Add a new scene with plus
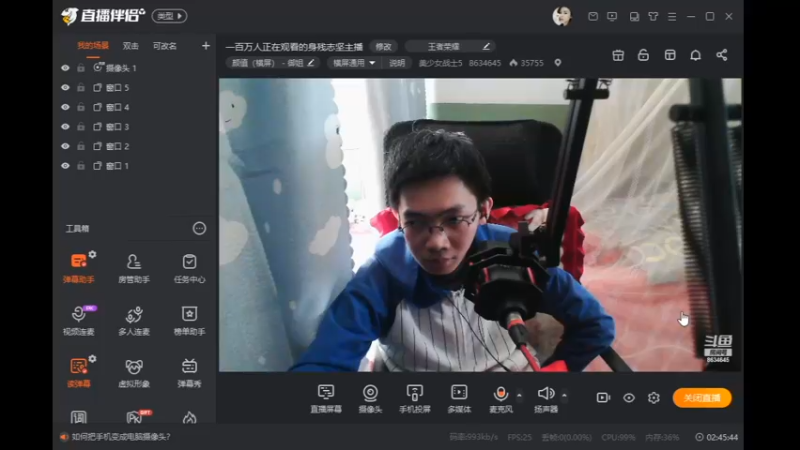 (x=206, y=46)
